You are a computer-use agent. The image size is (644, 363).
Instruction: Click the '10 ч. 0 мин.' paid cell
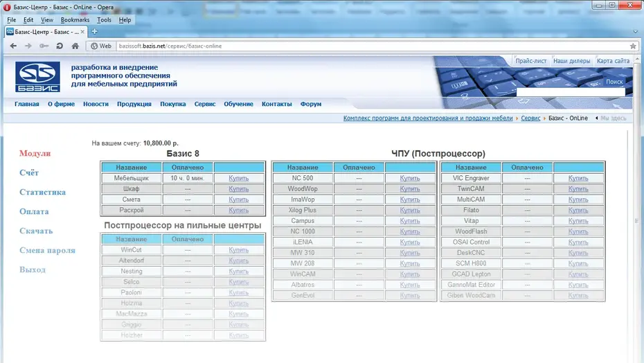(x=188, y=178)
